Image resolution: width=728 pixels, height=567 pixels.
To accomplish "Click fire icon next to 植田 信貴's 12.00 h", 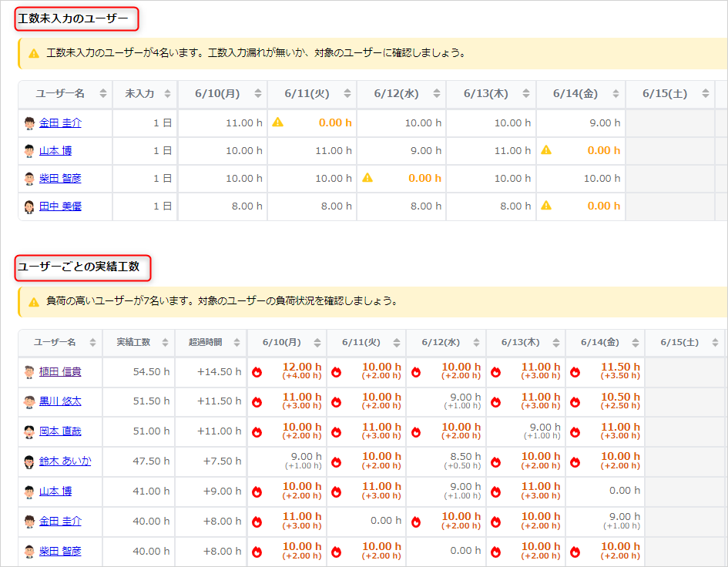I will [x=257, y=372].
